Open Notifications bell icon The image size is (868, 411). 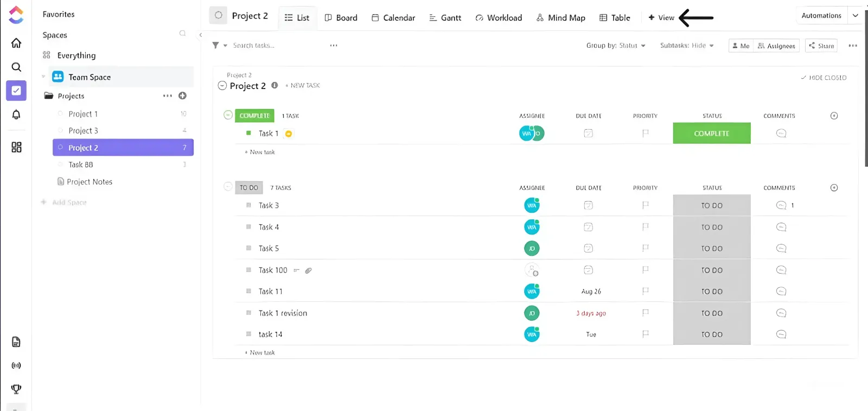16,115
